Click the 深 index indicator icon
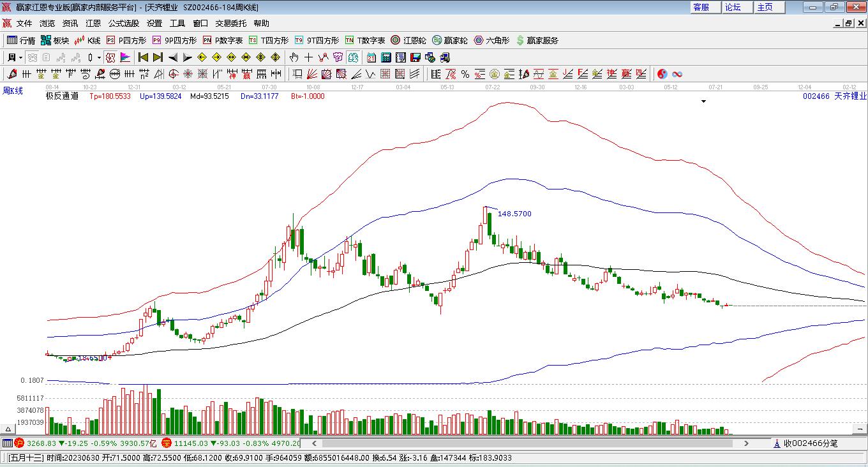The width and height of the screenshot is (868, 467). click(166, 443)
